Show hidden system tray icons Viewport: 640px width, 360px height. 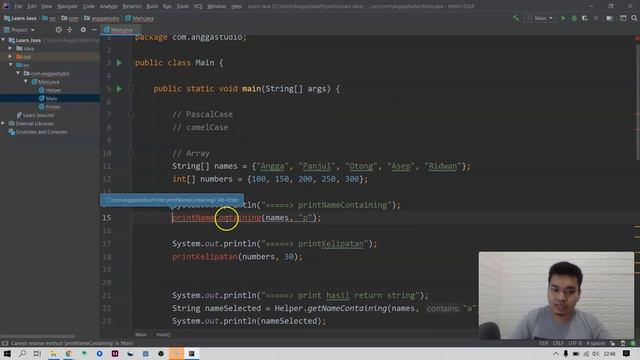click(556, 354)
